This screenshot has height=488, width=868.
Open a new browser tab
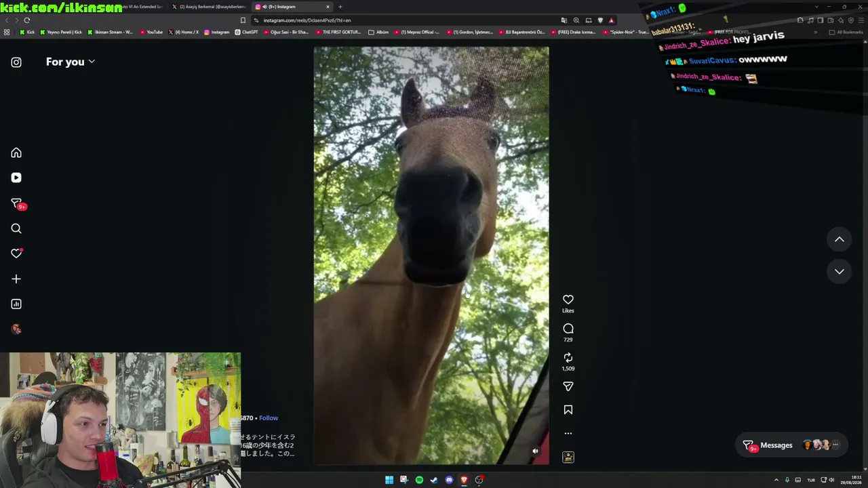[x=340, y=7]
